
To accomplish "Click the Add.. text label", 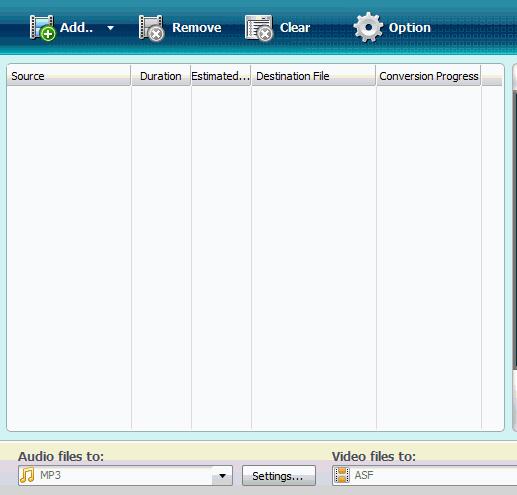I will tap(76, 28).
